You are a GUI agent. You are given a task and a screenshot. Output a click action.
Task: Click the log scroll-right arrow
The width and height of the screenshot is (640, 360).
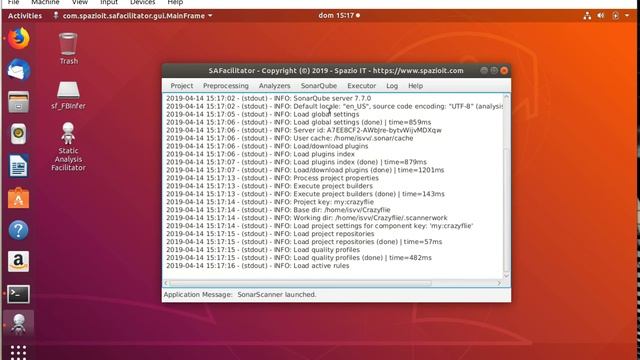[499, 283]
